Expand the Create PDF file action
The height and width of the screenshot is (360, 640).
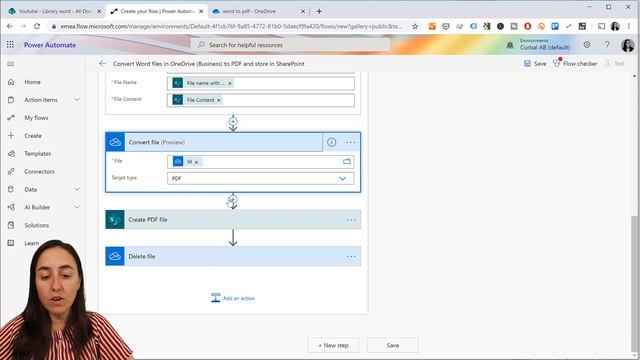coord(233,220)
